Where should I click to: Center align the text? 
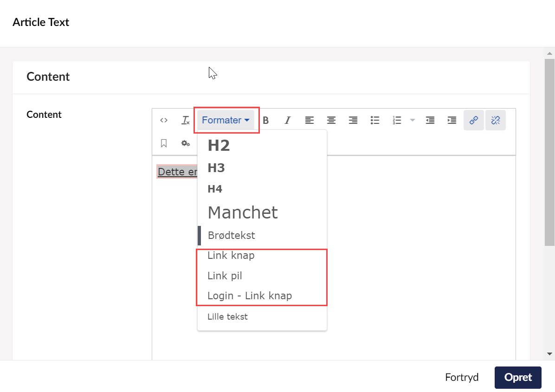coord(331,120)
